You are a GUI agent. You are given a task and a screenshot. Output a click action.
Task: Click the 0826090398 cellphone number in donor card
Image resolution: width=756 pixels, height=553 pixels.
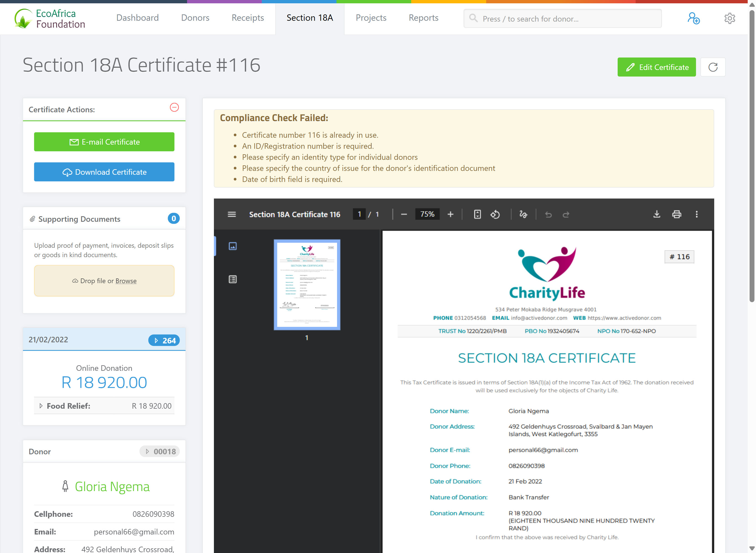[153, 514]
